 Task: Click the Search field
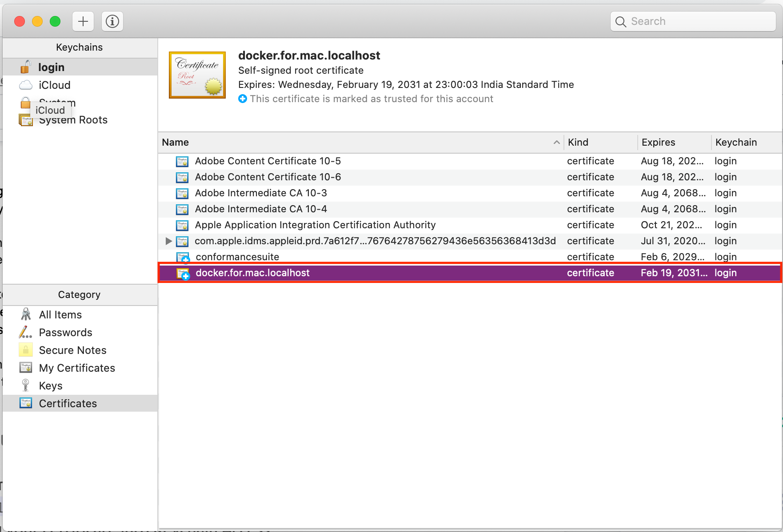(x=693, y=21)
